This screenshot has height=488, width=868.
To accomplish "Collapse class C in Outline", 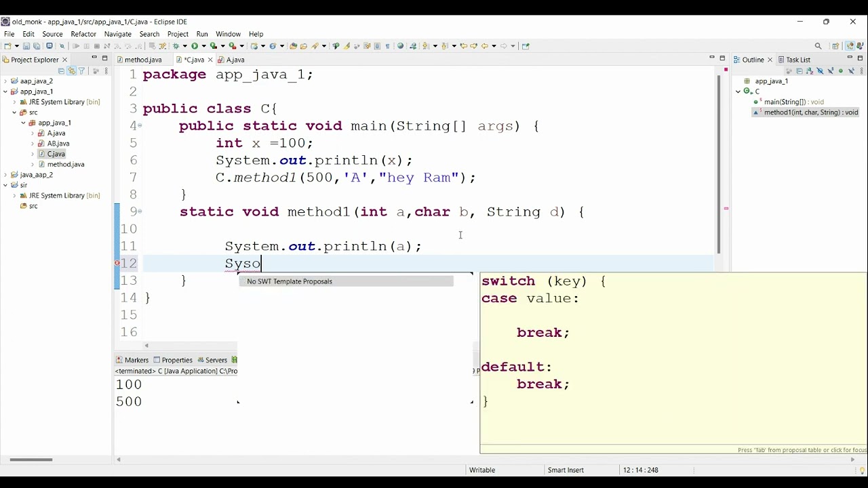I will coord(738,91).
